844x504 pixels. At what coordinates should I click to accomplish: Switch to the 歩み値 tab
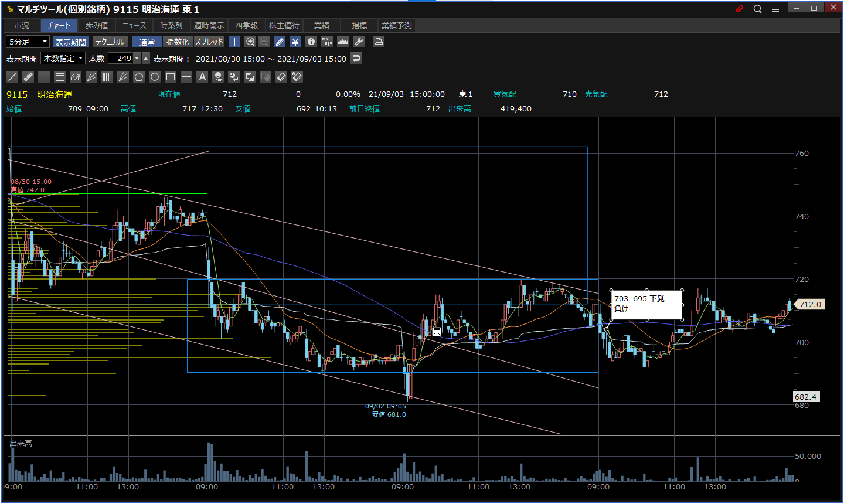coord(96,25)
